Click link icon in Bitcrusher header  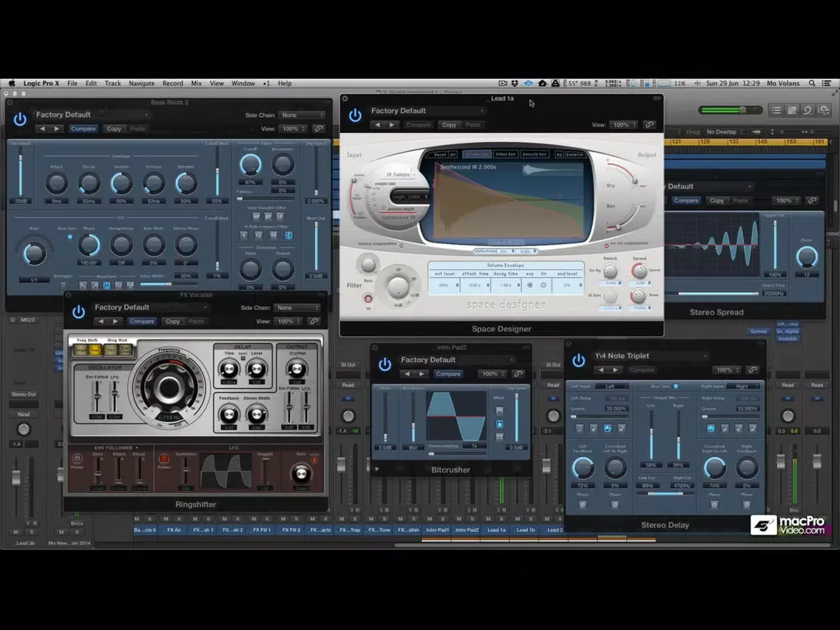[x=518, y=373]
